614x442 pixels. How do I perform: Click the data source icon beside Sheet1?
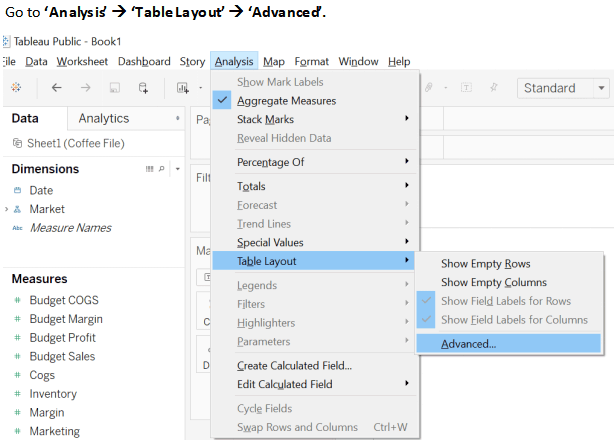click(x=17, y=143)
